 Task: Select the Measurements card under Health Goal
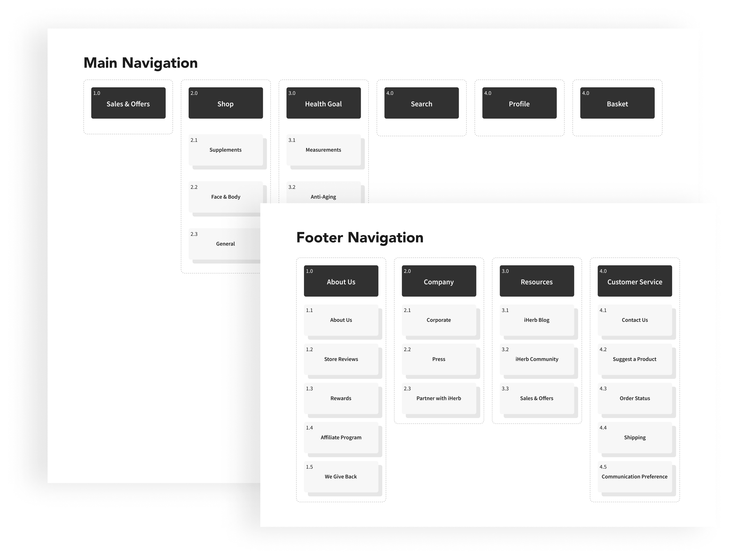323,150
